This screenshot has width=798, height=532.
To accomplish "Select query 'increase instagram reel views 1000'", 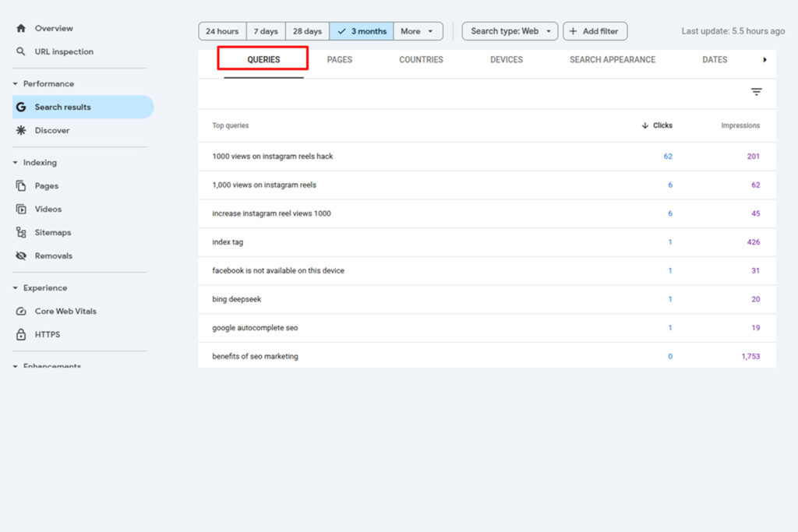I will (x=271, y=213).
